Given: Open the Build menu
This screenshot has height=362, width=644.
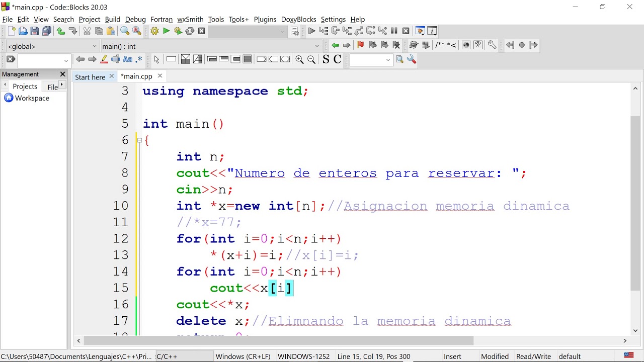Looking at the screenshot, I should pyautogui.click(x=112, y=19).
